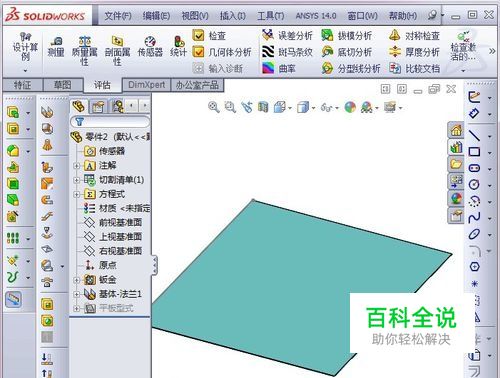Select 上视基准面 top plane

[113, 236]
